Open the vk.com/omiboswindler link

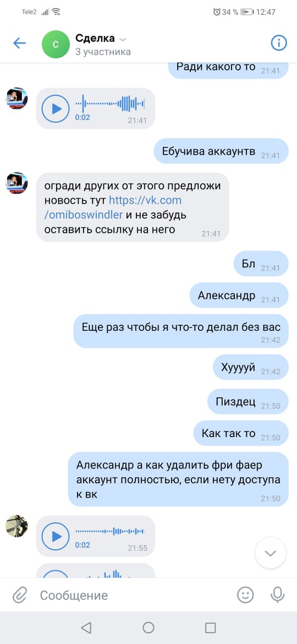113,208
